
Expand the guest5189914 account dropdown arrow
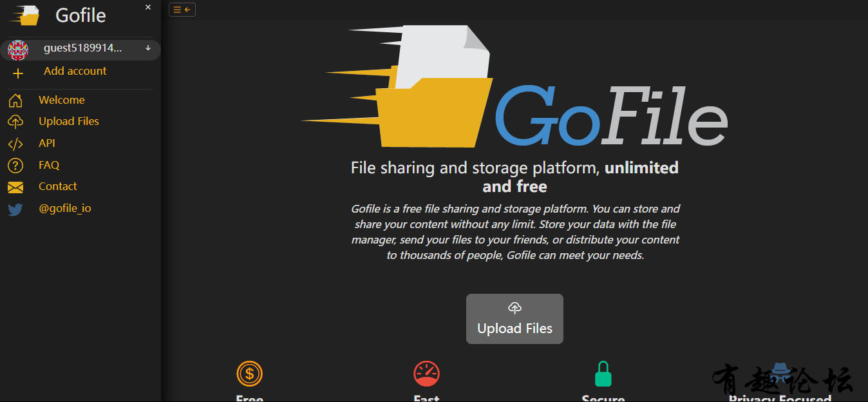[x=148, y=48]
